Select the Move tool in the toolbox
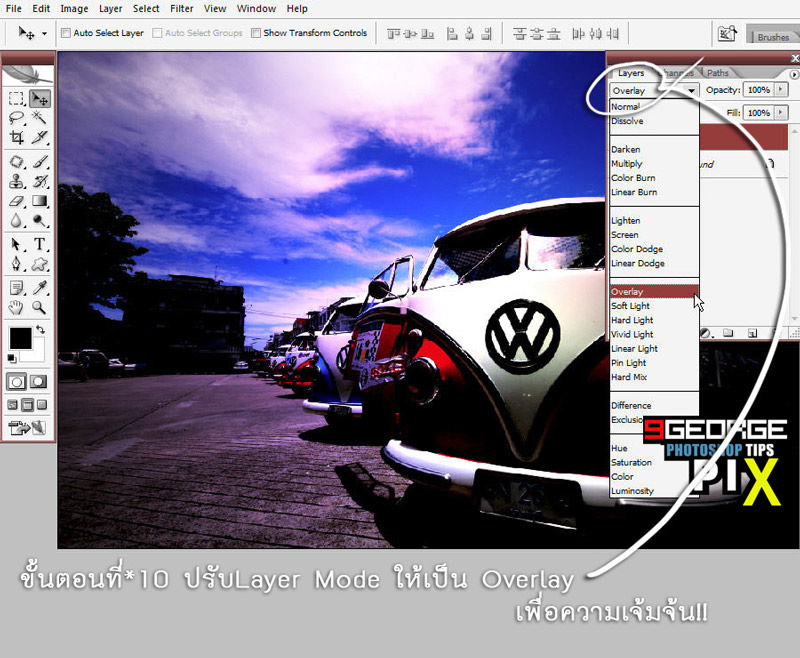This screenshot has width=800, height=658. pyautogui.click(x=39, y=98)
